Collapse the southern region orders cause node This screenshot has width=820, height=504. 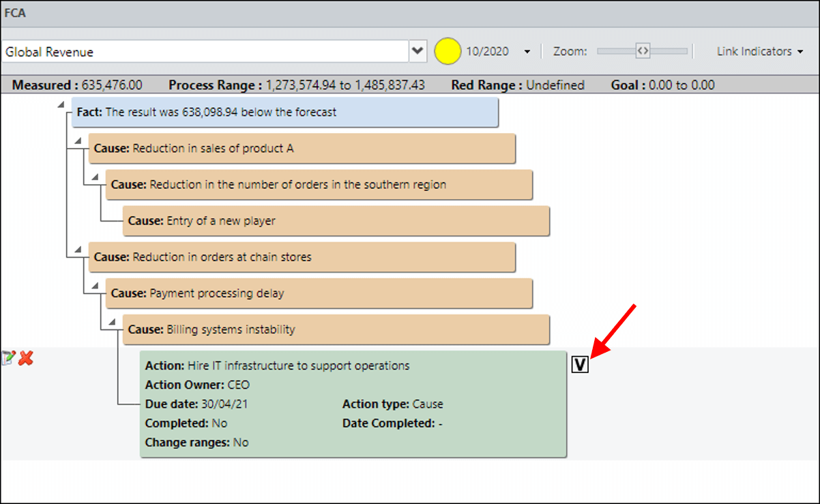[94, 177]
